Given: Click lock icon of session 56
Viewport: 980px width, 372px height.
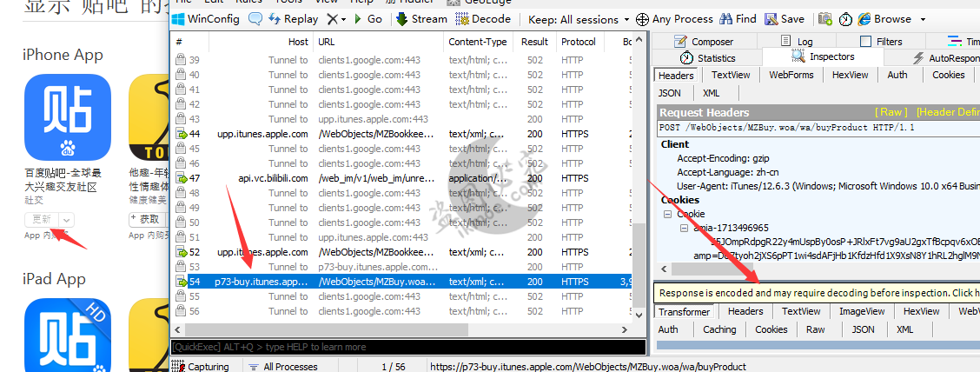Looking at the screenshot, I should (x=181, y=311).
